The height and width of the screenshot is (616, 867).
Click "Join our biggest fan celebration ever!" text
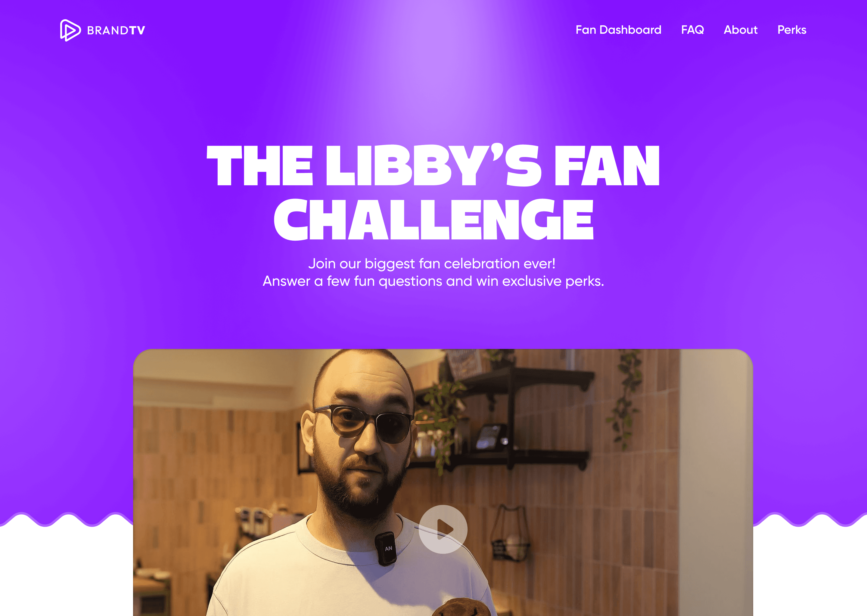tap(432, 263)
